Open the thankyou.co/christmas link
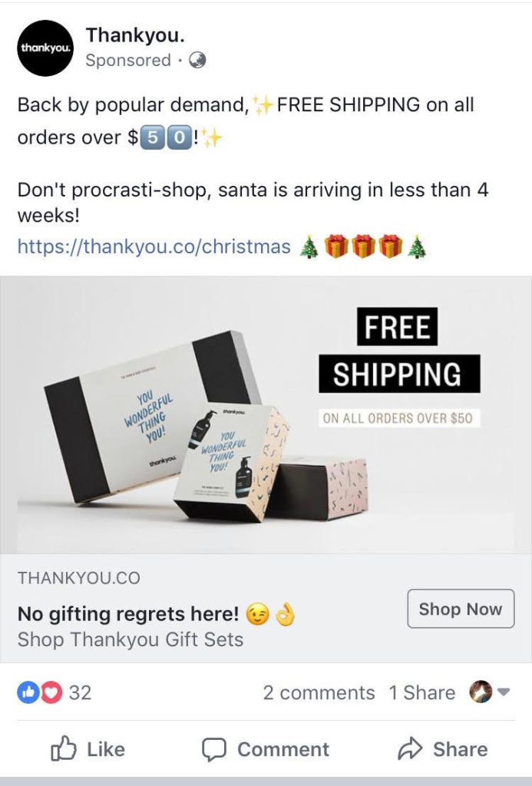Viewport: 532px width, 786px height. point(154,246)
